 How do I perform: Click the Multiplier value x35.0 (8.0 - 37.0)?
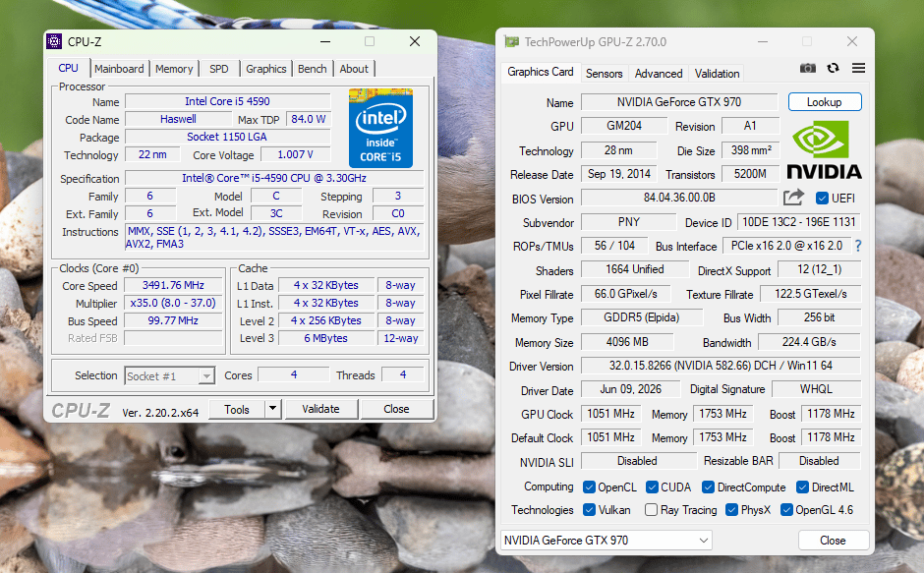(173, 303)
